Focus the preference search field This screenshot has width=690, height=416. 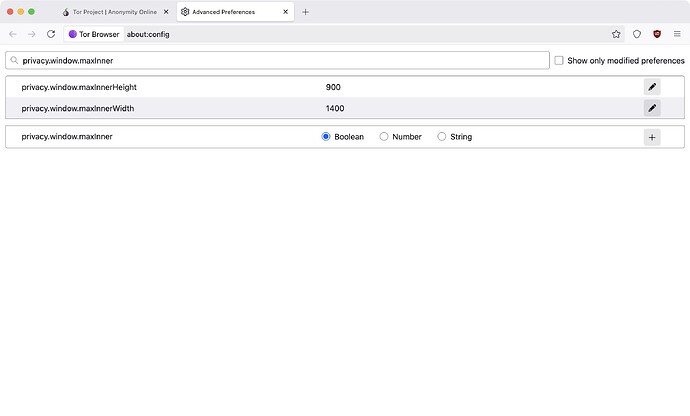[x=277, y=60]
